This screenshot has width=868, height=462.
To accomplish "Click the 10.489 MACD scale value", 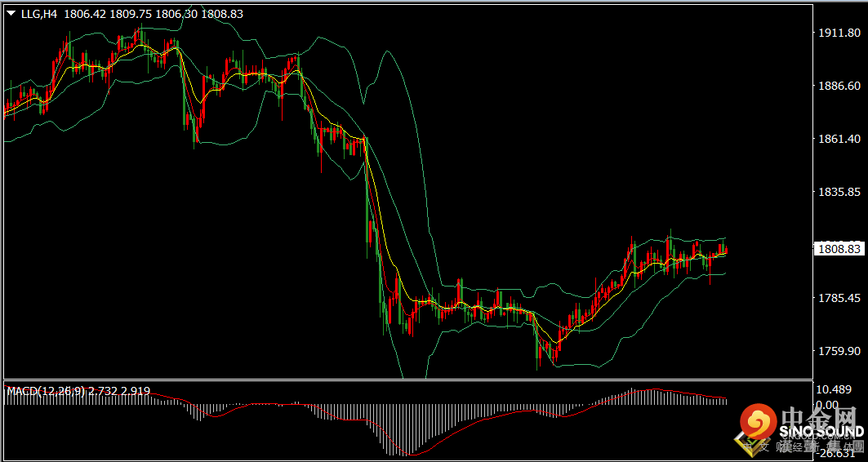I will tap(835, 390).
